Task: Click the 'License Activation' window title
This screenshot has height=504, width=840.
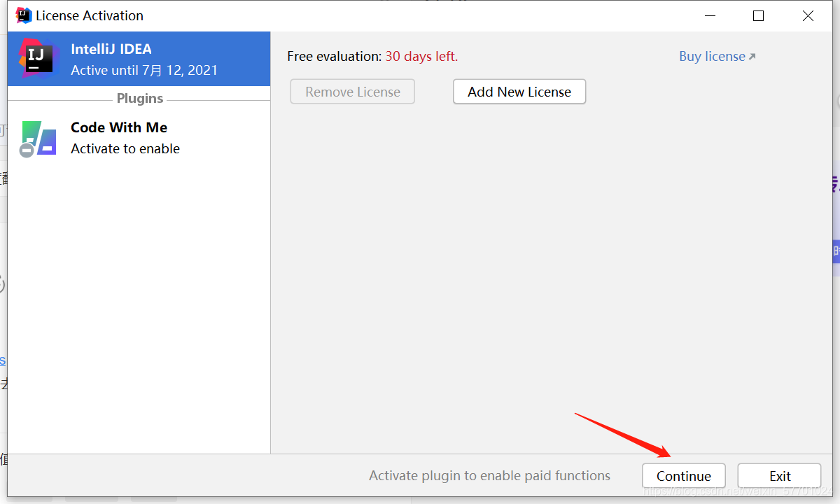Action: [90, 15]
